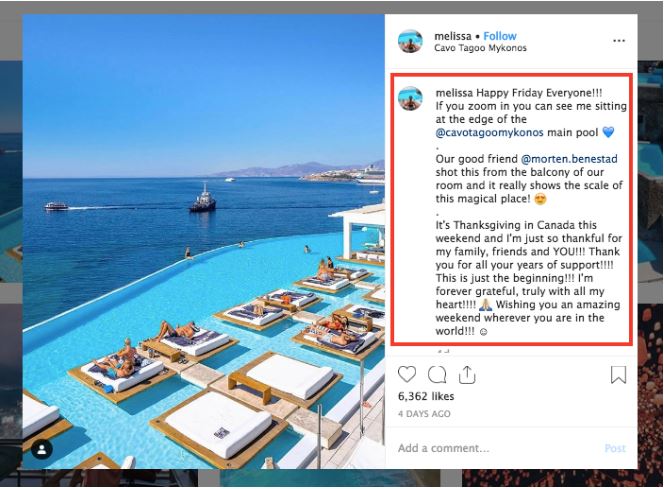View the 6,362 likes list
This screenshot has width=664, height=489.
click(426, 396)
